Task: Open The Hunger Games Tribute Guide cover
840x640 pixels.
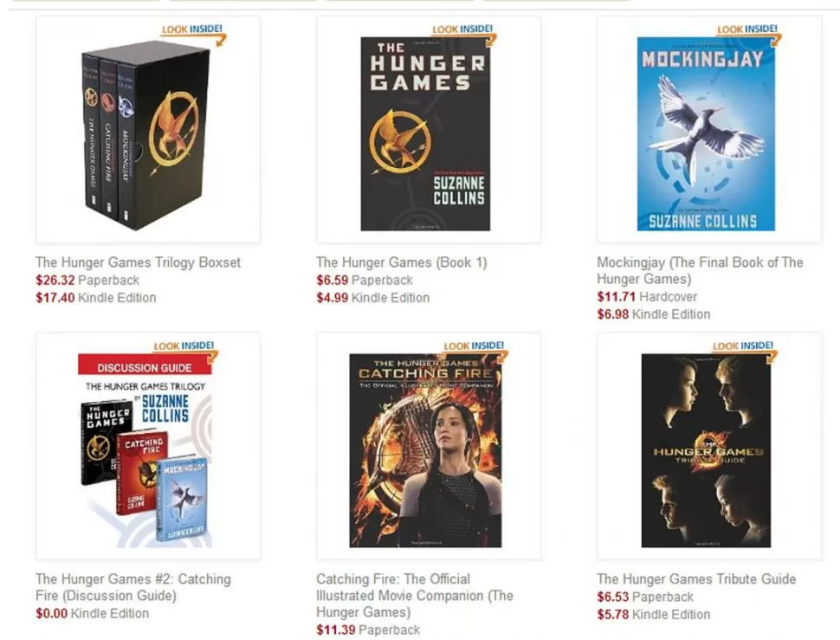Action: tap(706, 450)
